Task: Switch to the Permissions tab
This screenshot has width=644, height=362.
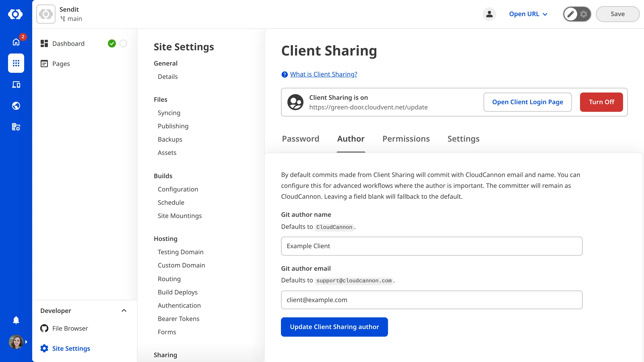Action: [x=406, y=139]
